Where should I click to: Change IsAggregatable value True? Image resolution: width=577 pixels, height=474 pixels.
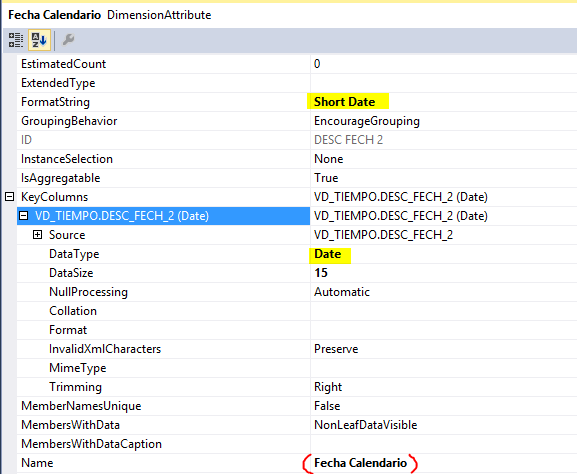click(326, 178)
